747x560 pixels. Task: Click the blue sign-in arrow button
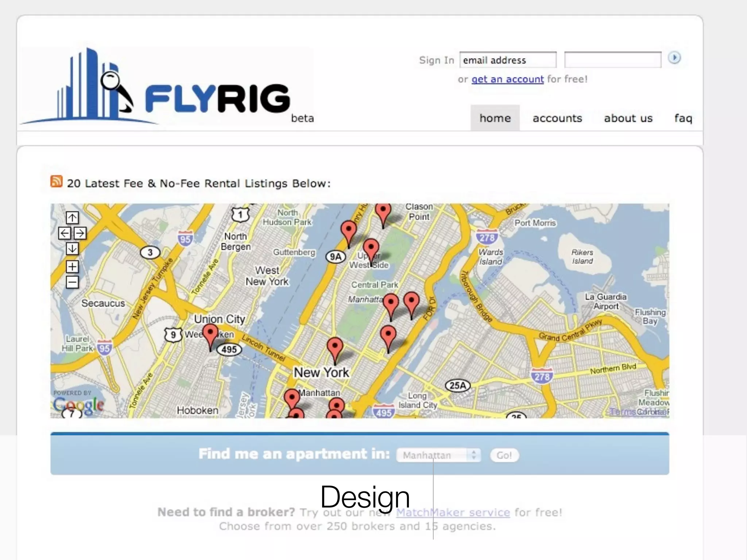(674, 58)
